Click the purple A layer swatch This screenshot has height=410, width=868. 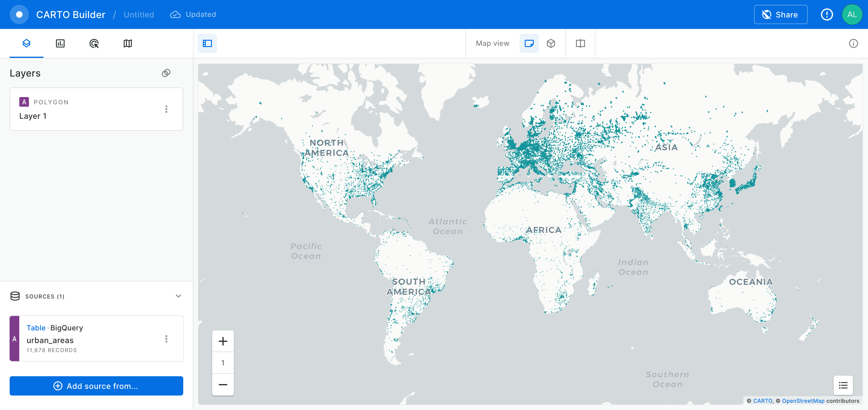[24, 102]
